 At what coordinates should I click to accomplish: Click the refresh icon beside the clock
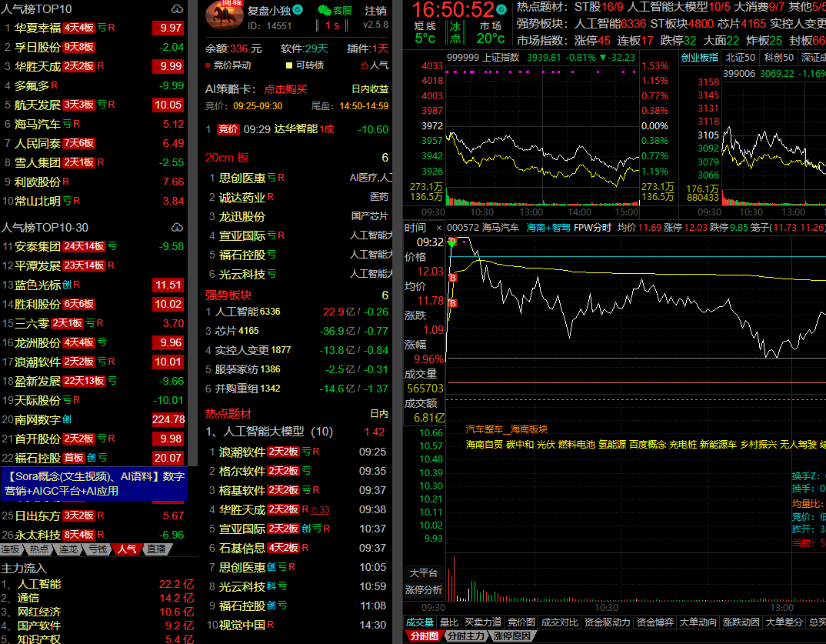pos(502,10)
